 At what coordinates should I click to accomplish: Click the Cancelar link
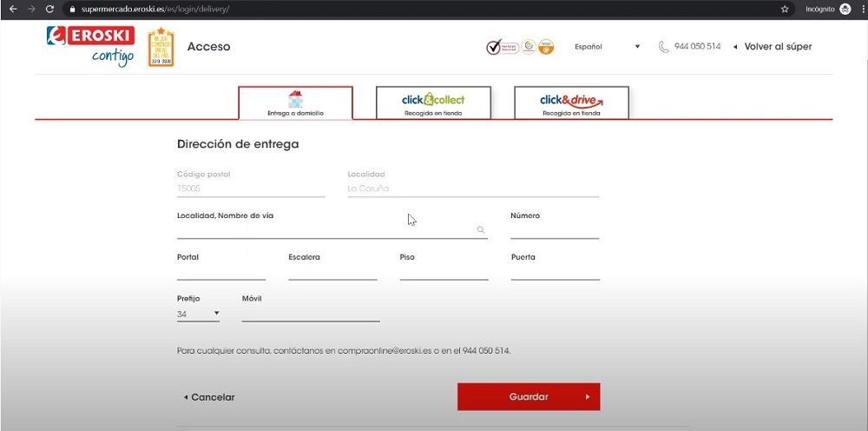tap(208, 397)
